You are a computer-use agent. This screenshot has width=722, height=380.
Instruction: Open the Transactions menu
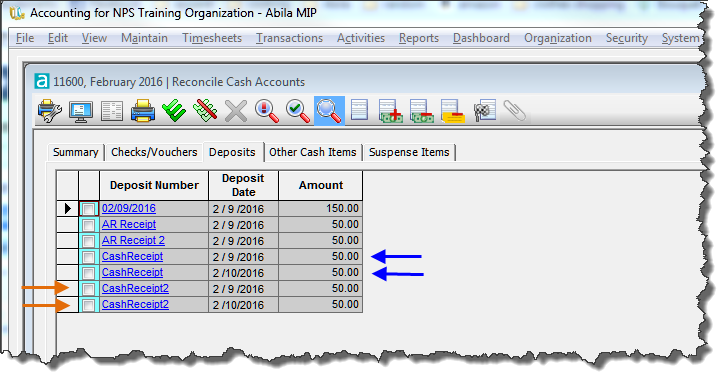click(289, 38)
